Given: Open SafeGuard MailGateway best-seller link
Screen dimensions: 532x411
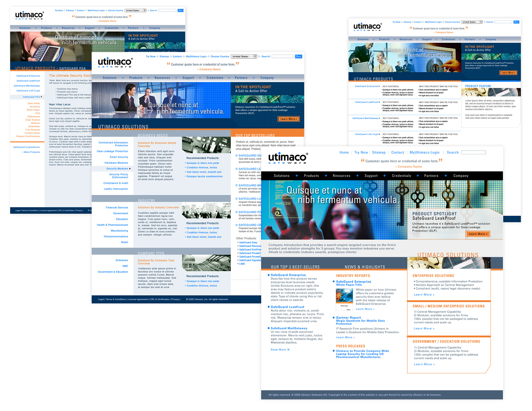Looking at the screenshot, I should click(289, 328).
